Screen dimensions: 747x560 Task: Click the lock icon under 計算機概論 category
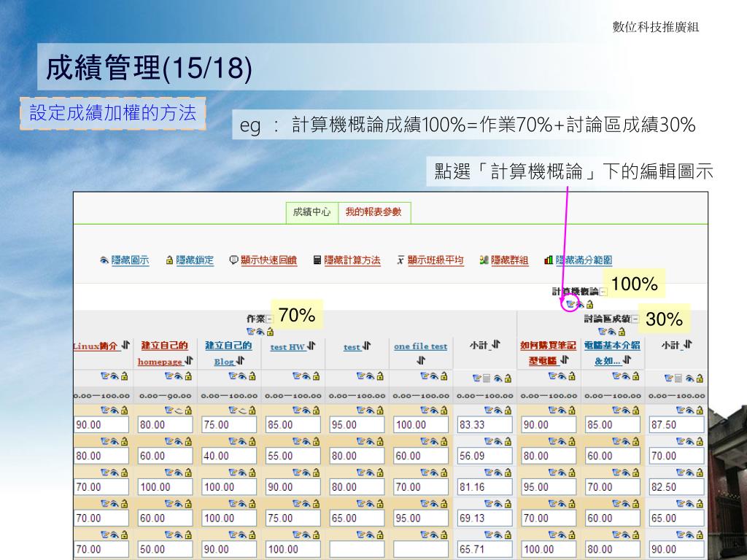(589, 304)
